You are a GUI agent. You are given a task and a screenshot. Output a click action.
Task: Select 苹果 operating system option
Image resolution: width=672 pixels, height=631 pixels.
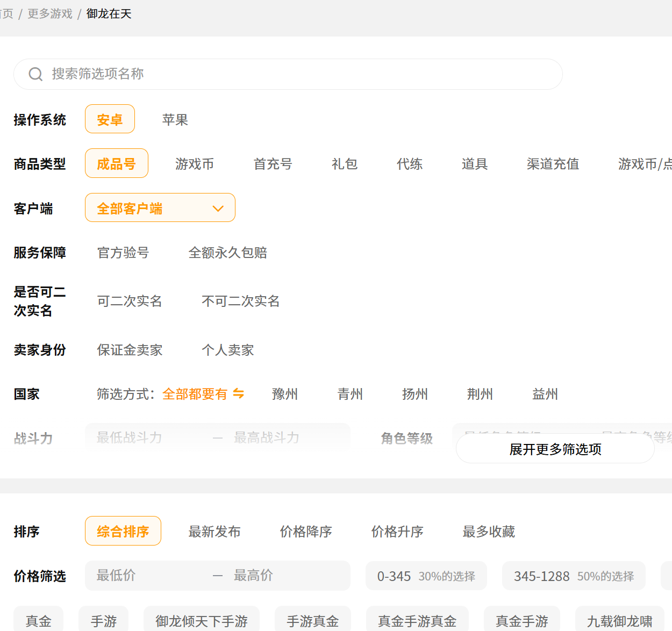[175, 120]
